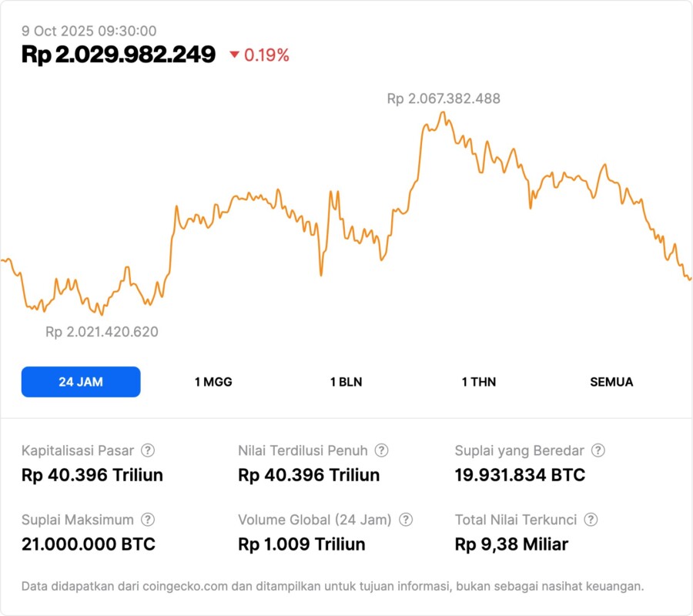Click help icon beside Total Nilai Terkunci
The width and height of the screenshot is (693, 616).
(x=591, y=520)
